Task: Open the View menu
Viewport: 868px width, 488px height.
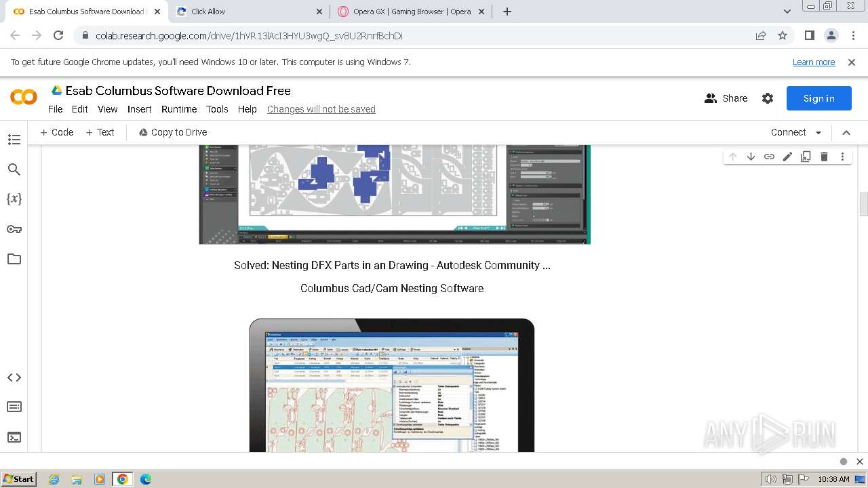Action: click(x=108, y=109)
